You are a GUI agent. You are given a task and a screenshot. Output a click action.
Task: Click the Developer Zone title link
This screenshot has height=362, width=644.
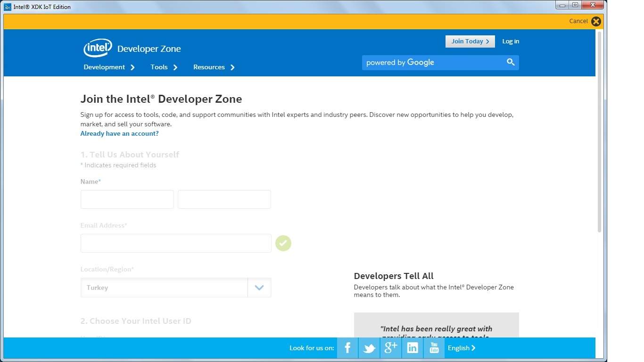coord(149,49)
